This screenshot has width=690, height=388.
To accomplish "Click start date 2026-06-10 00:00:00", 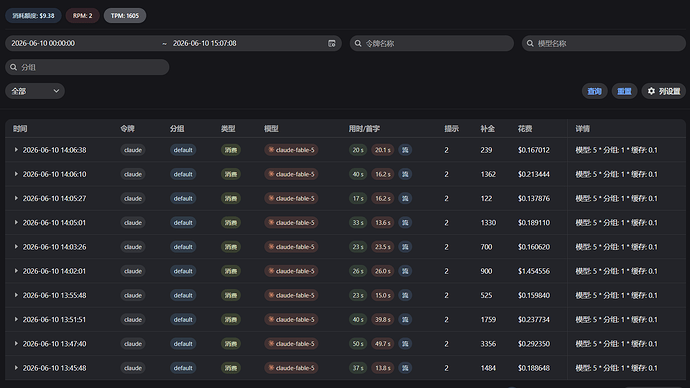I will click(x=43, y=43).
